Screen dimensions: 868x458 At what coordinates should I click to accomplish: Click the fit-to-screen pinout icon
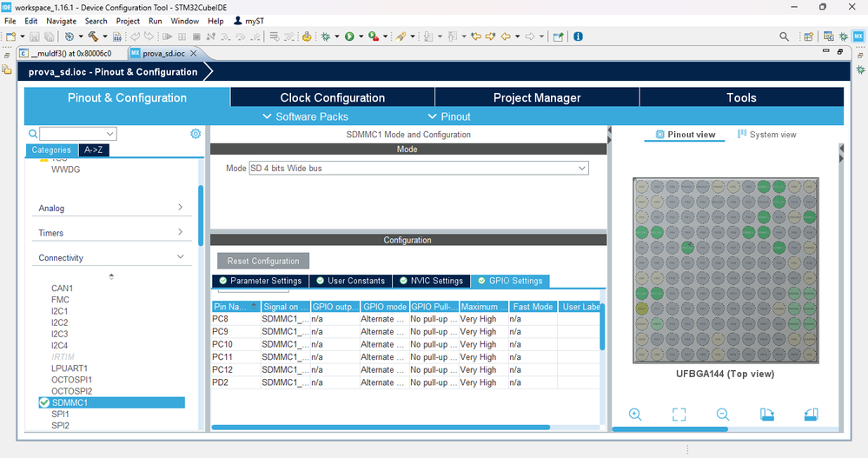[679, 415]
